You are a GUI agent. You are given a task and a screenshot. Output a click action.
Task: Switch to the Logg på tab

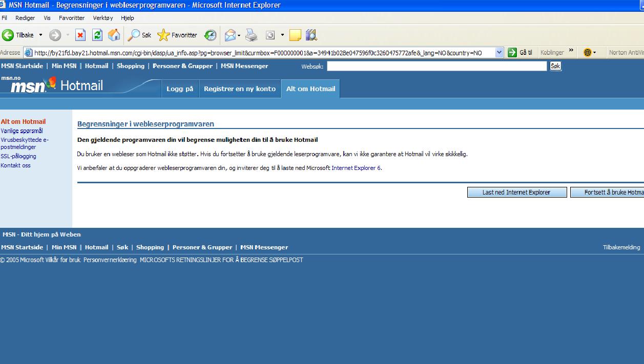(180, 89)
